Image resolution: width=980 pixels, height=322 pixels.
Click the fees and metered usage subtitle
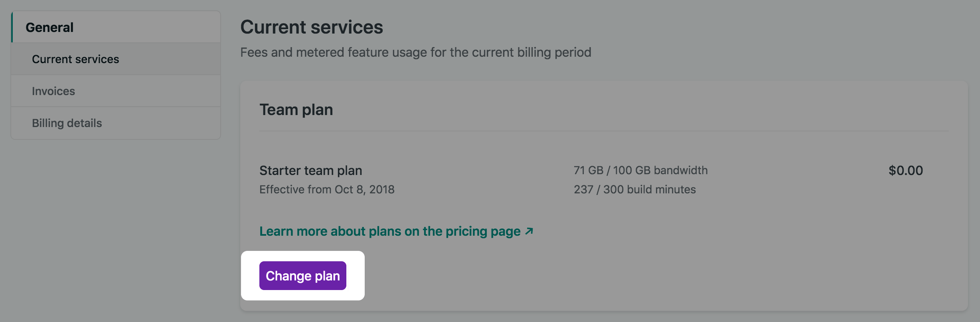415,52
